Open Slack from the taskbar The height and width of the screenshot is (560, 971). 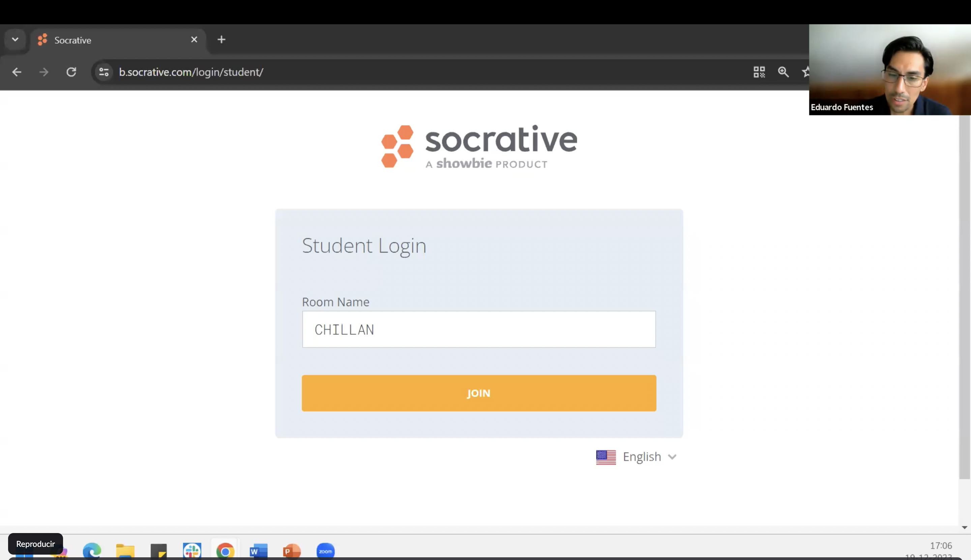[x=192, y=550]
